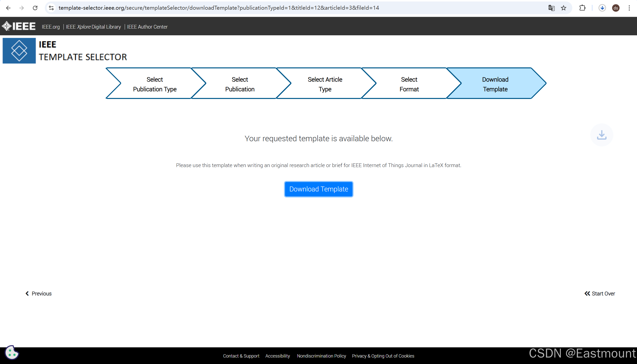Viewport: 637px width, 364px height.
Task: Click the IEEE Template Selector logo
Action: coord(19,51)
